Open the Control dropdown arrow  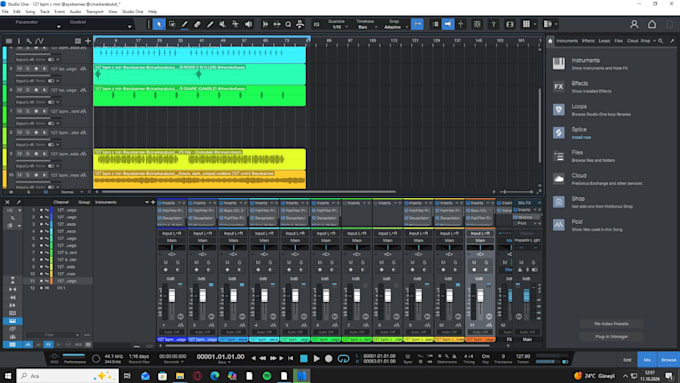(x=130, y=27)
